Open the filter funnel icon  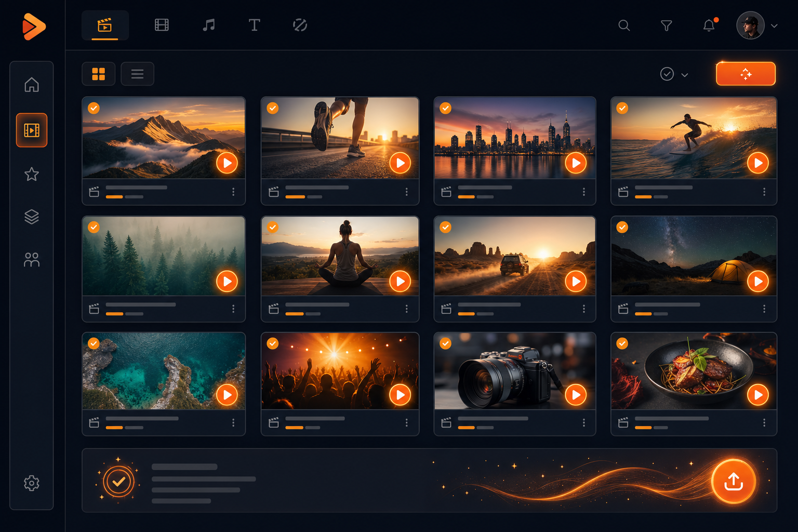666,25
